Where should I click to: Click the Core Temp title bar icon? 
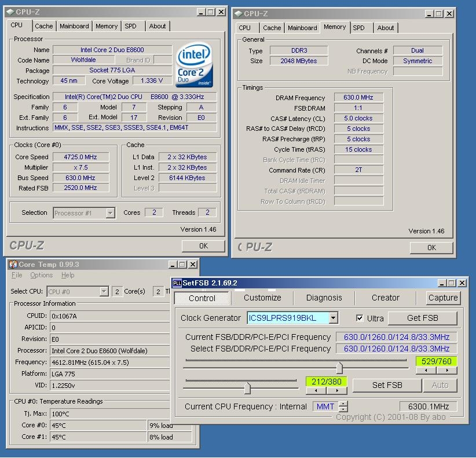point(13,265)
